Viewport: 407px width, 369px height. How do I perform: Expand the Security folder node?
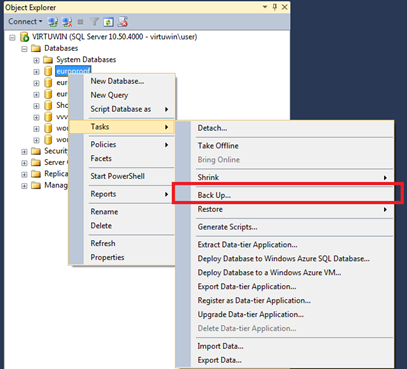pos(24,152)
